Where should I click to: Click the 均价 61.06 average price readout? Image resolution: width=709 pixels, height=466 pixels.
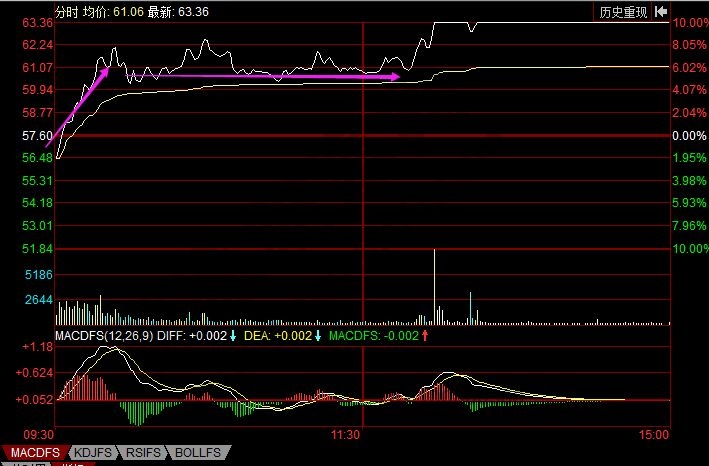[119, 11]
